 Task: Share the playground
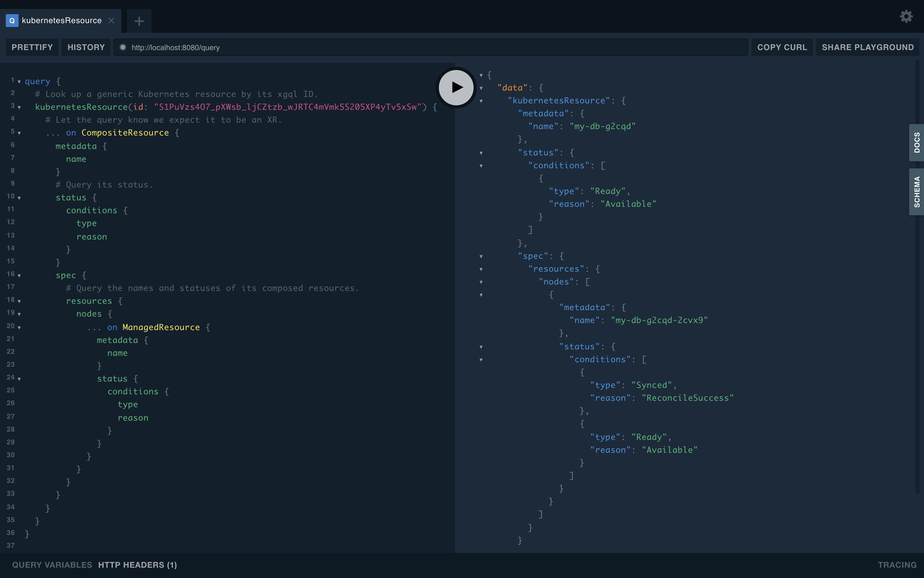point(868,48)
